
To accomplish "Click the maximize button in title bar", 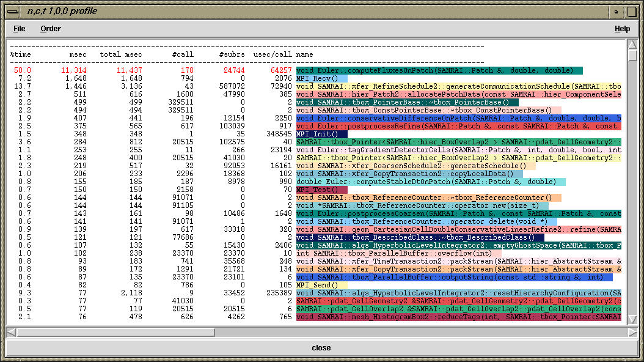I will click(x=632, y=11).
